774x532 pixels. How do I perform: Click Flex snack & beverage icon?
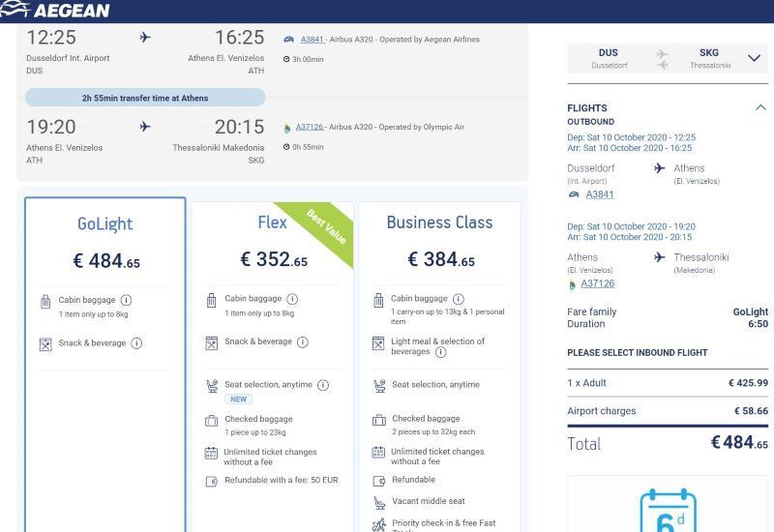point(211,343)
